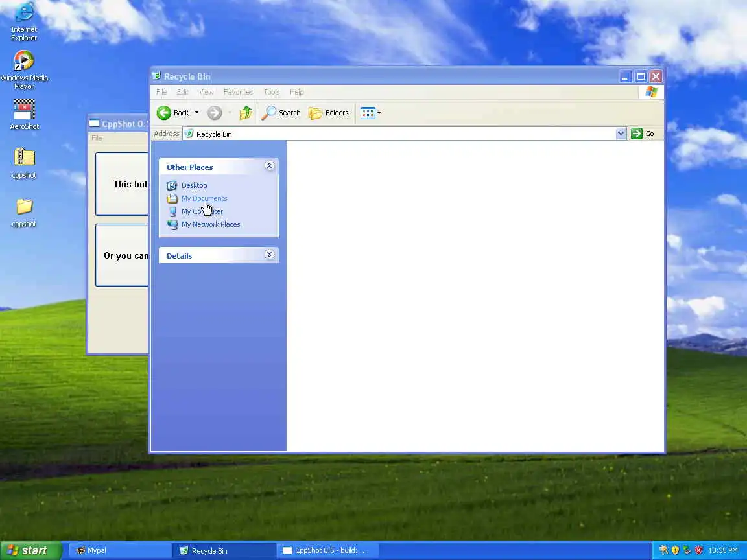747x560 pixels.
Task: Open the Desktop link in Other Places
Action: pyautogui.click(x=195, y=185)
